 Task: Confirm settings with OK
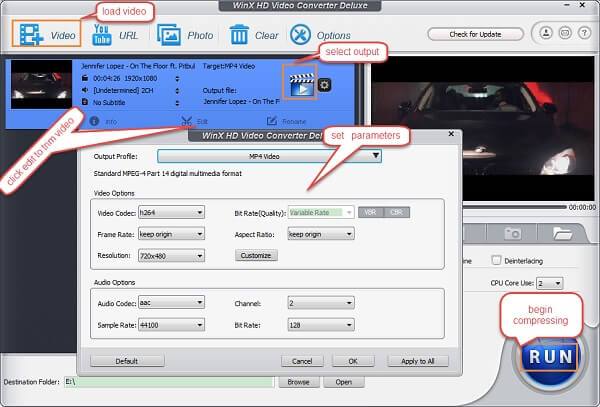pos(353,361)
